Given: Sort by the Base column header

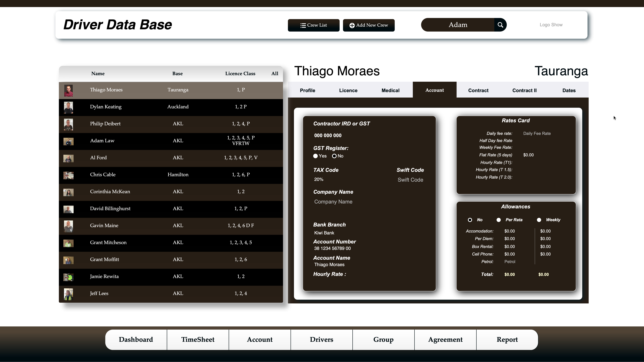Looking at the screenshot, I should [x=177, y=73].
